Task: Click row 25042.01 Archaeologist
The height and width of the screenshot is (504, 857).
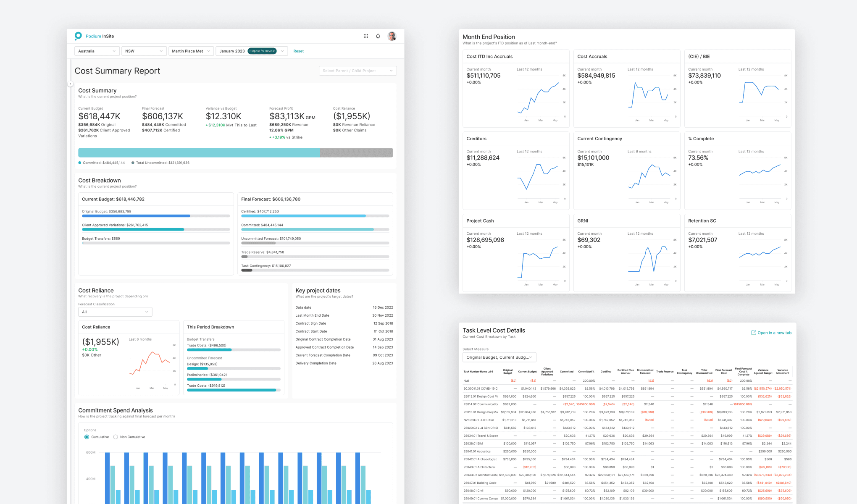Action: [x=627, y=459]
